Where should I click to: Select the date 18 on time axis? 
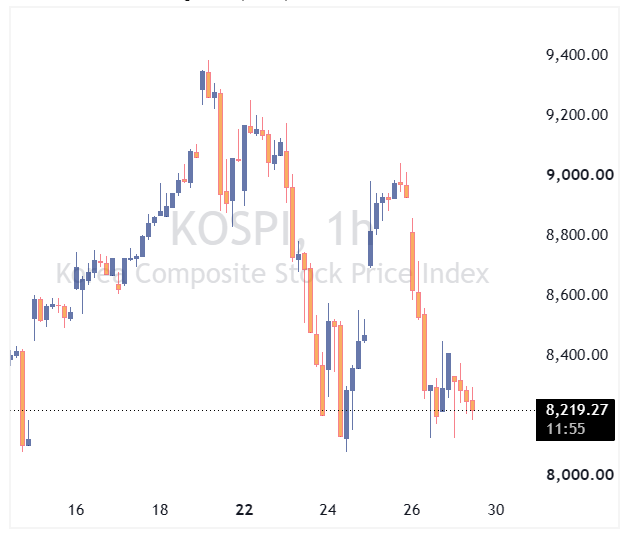pyautogui.click(x=160, y=510)
